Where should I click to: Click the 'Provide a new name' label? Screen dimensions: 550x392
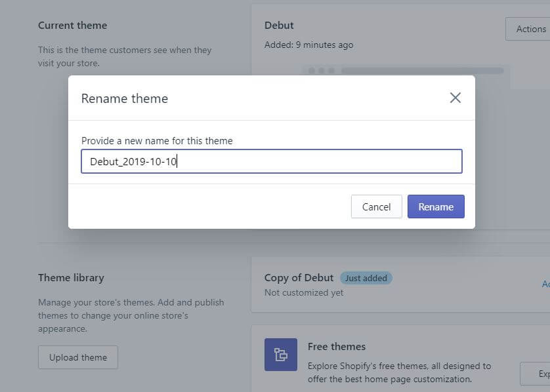(x=157, y=141)
